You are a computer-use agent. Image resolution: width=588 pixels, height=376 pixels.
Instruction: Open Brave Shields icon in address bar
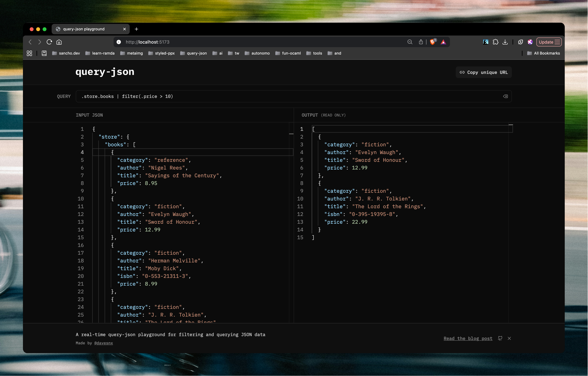432,42
